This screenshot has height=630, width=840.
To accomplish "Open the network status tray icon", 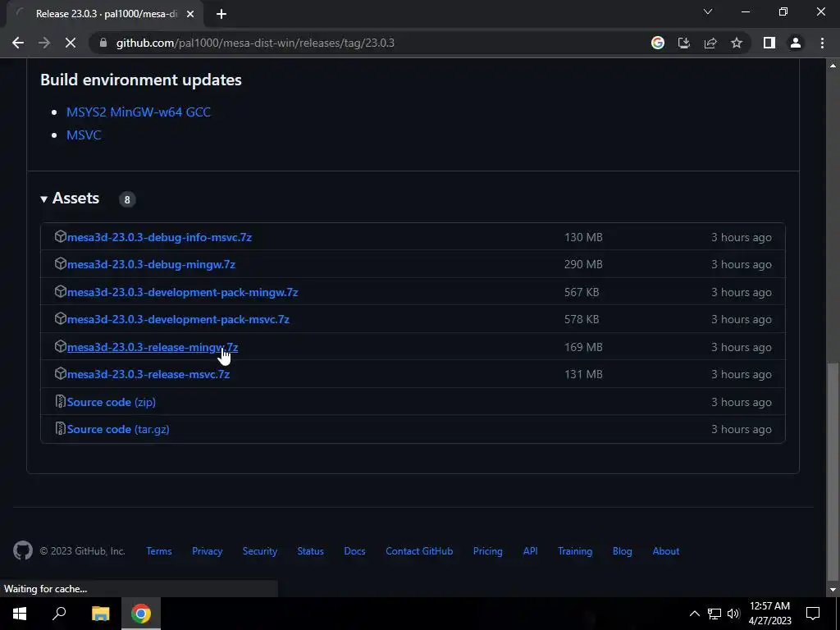I will coord(714,614).
